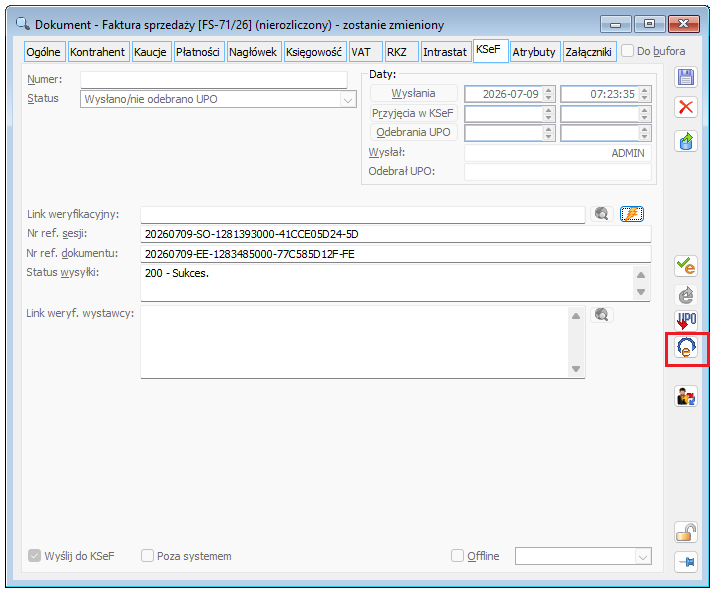Open the Kontrahent tab
712x592 pixels.
coord(98,52)
